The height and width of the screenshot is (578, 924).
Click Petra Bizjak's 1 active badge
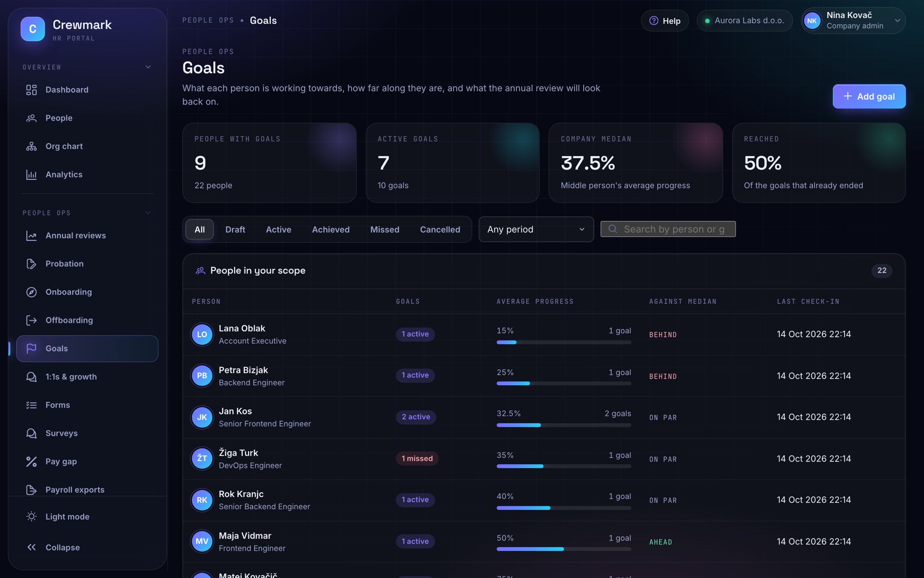pyautogui.click(x=415, y=375)
